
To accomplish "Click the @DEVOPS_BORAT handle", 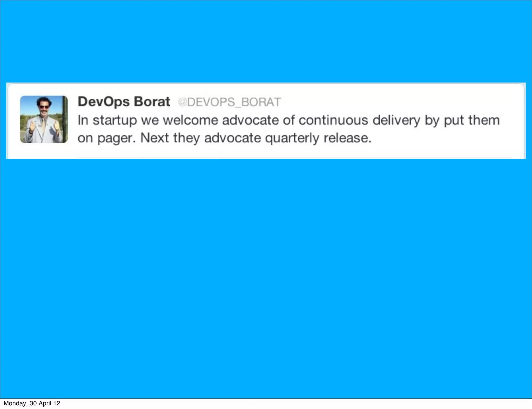I will pyautogui.click(x=229, y=102).
